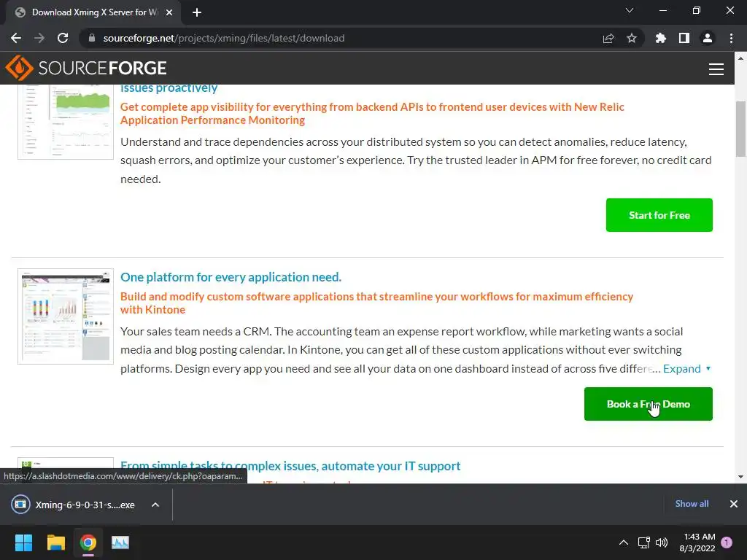
Task: Share this page via address bar icon
Action: (608, 38)
